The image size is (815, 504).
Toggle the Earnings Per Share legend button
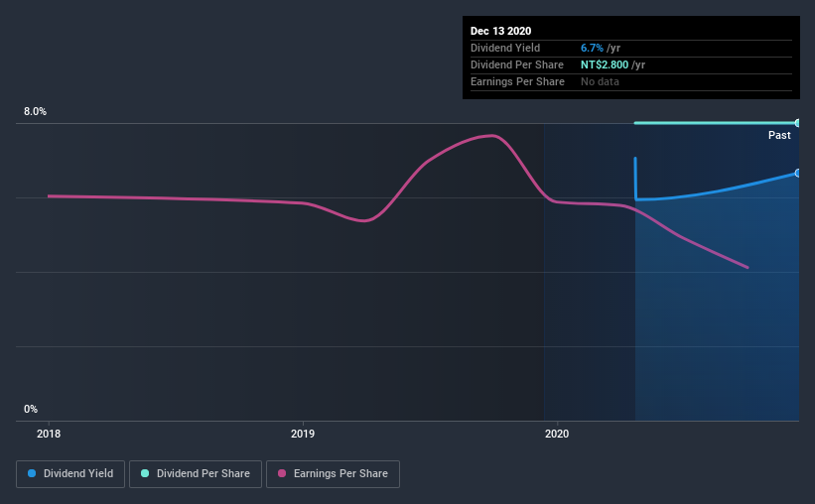click(333, 474)
